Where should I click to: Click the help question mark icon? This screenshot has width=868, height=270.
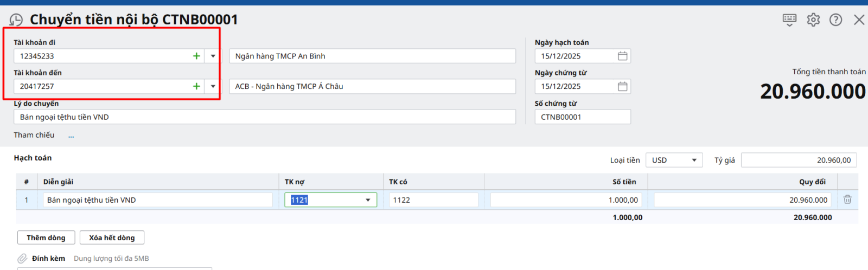tap(836, 20)
